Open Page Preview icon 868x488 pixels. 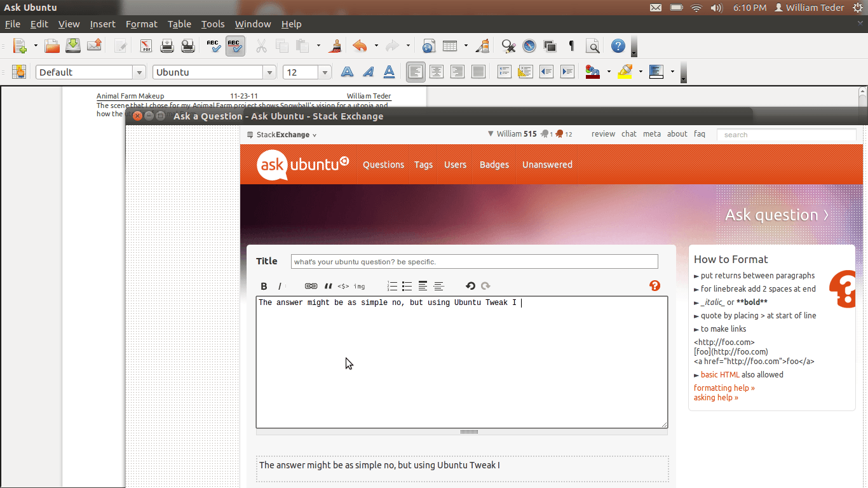coord(188,46)
